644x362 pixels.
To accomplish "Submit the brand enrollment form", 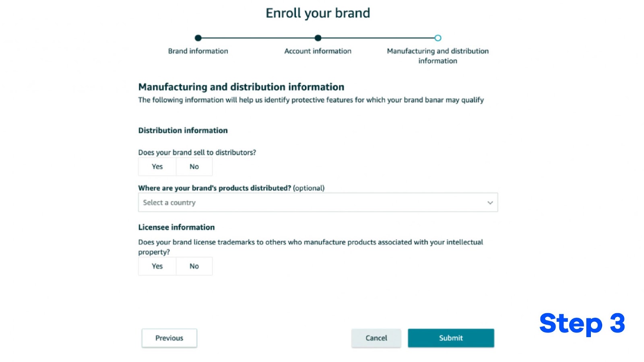I will 451,338.
